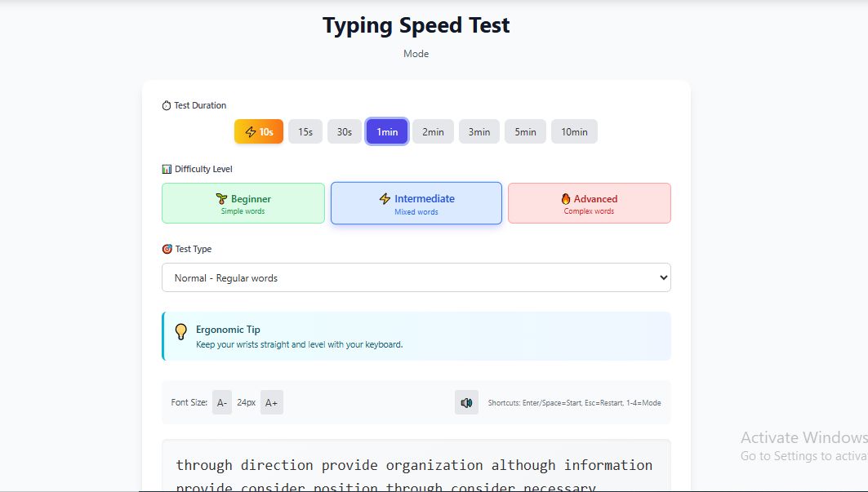Viewport: 868px width, 492px height.
Task: Set duration to 10min
Action: (574, 132)
